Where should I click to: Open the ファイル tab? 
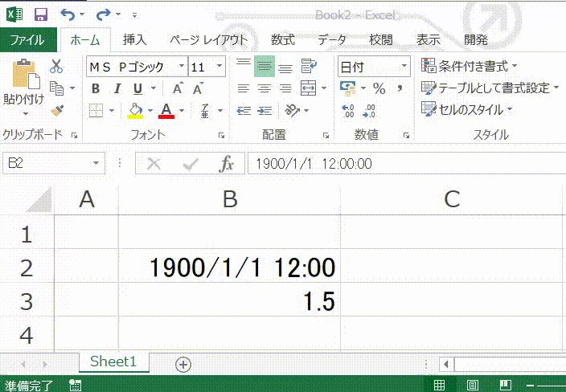tap(28, 39)
